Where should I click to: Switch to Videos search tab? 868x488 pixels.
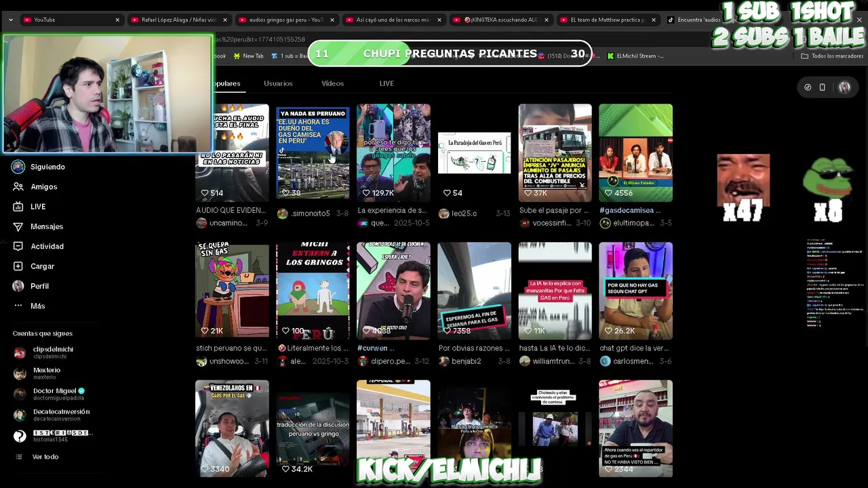pyautogui.click(x=332, y=83)
